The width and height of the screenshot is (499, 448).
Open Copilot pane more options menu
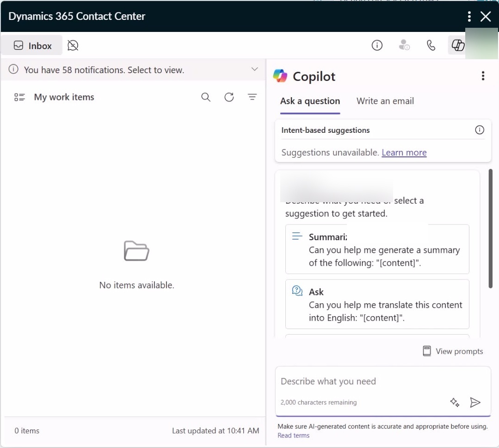[x=483, y=76]
